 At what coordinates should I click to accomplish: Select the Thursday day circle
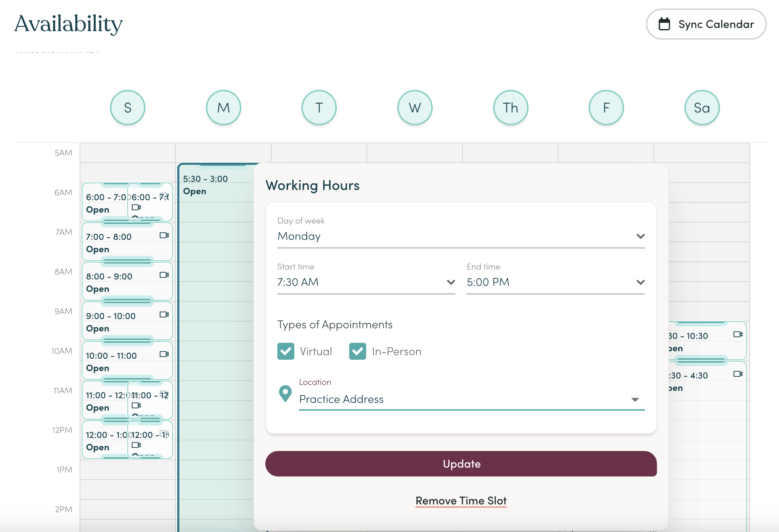pyautogui.click(x=511, y=108)
